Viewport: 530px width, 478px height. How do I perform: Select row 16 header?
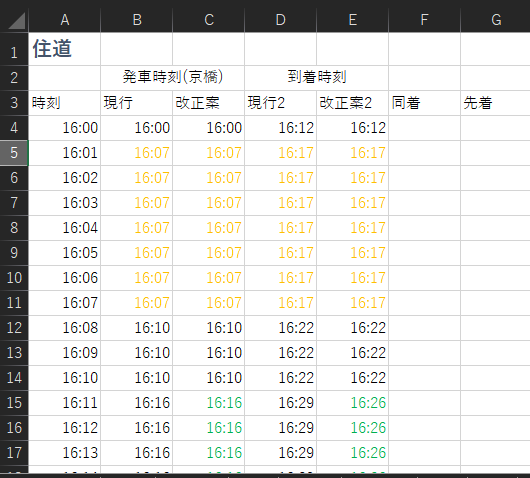[x=14, y=428]
